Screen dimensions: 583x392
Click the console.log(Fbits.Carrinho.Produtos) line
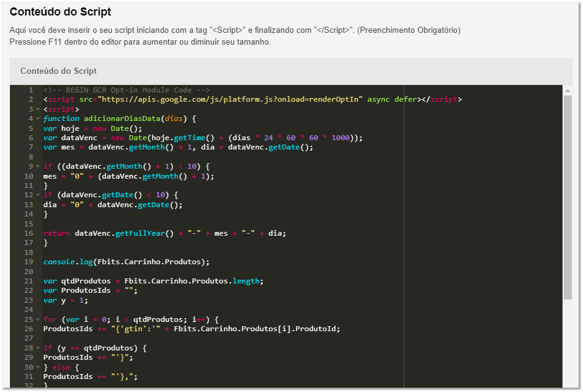click(x=127, y=262)
